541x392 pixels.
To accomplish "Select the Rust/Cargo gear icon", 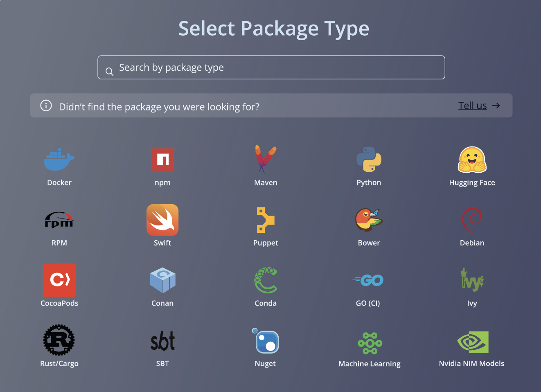I will [x=59, y=340].
